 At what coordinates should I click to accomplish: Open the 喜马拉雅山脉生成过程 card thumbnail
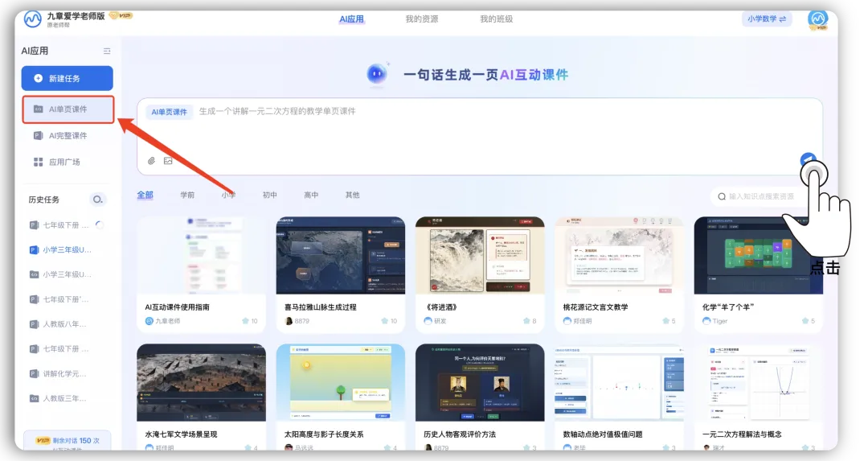coord(341,255)
